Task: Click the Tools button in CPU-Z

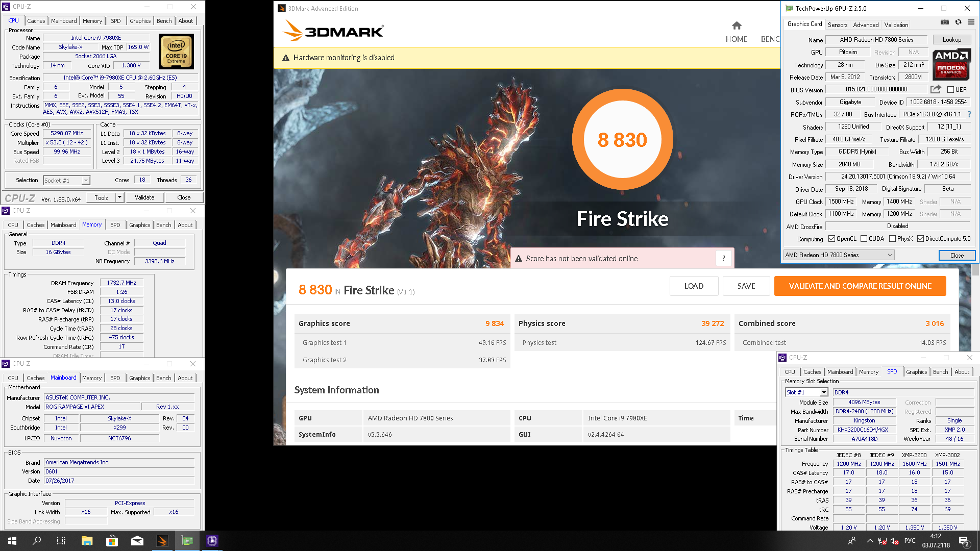Action: point(101,197)
